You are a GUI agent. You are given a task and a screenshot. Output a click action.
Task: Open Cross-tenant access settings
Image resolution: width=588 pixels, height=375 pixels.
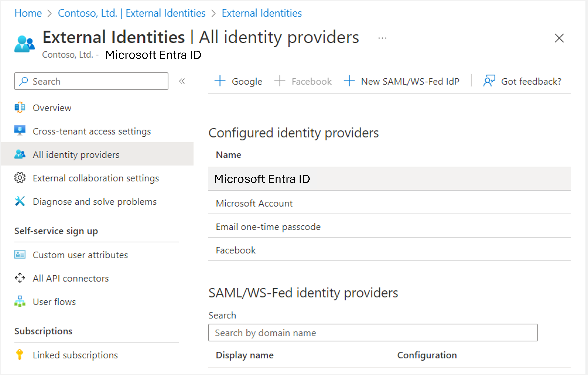click(91, 131)
